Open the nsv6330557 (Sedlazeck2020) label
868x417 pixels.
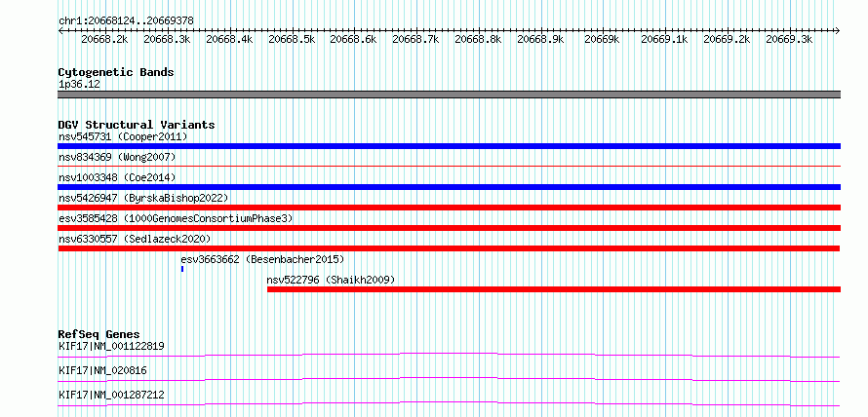[135, 239]
